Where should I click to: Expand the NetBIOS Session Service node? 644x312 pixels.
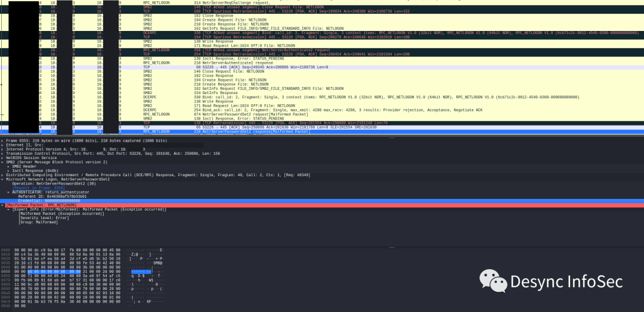click(x=2, y=158)
